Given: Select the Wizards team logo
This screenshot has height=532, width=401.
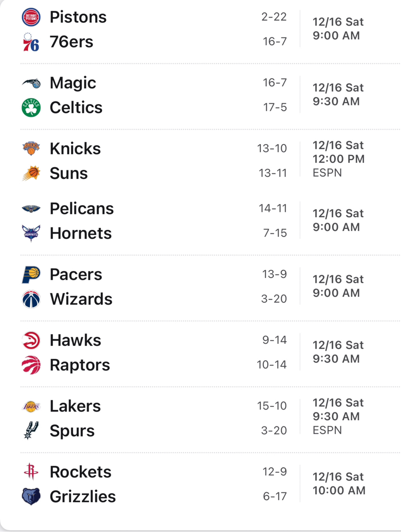Looking at the screenshot, I should pos(31,299).
